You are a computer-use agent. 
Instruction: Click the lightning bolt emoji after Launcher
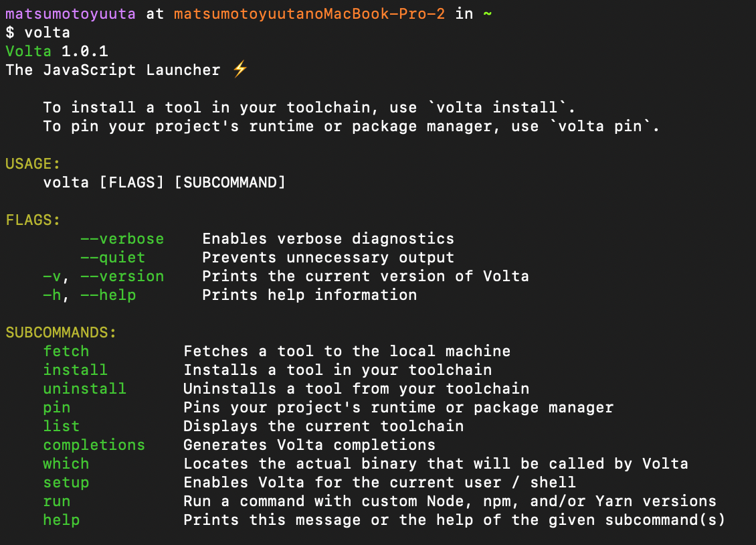click(x=240, y=70)
